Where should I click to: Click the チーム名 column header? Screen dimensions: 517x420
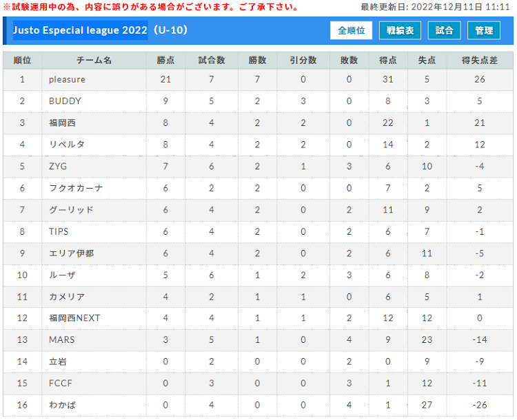pyautogui.click(x=94, y=61)
